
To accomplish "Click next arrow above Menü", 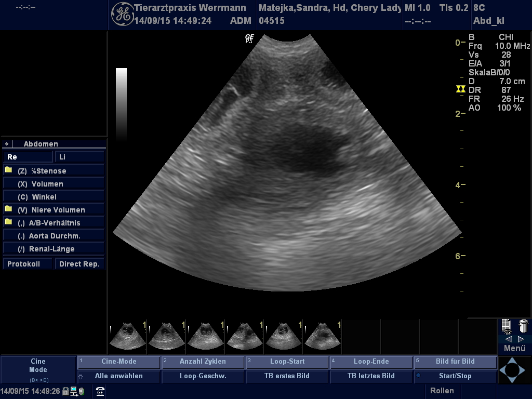I will 521,339.
